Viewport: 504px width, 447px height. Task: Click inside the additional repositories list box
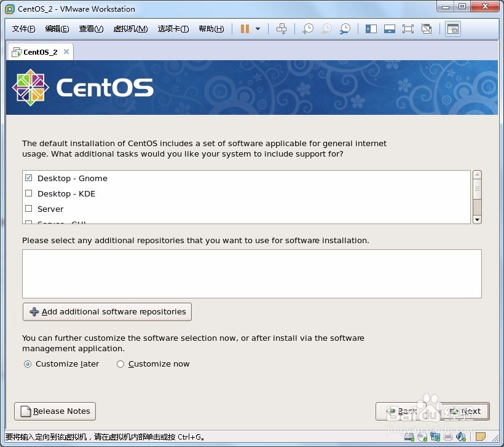click(x=252, y=274)
